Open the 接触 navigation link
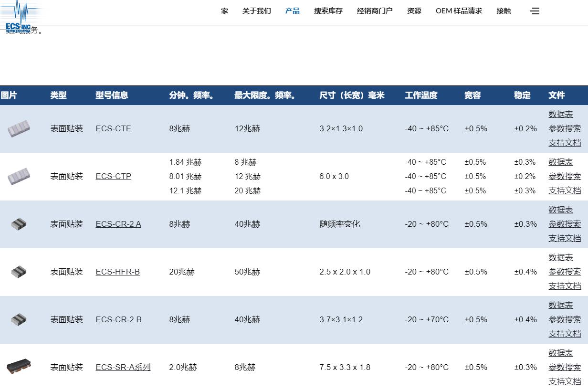This screenshot has height=391, width=588. (x=504, y=11)
